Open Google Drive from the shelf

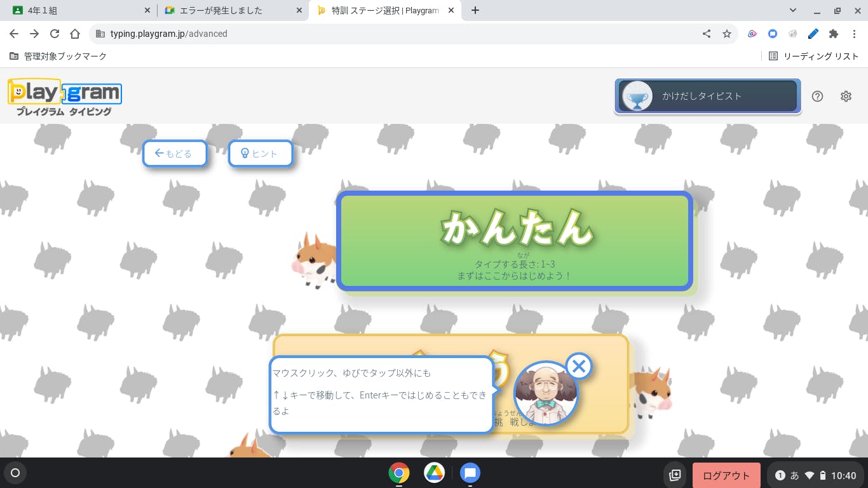click(434, 473)
